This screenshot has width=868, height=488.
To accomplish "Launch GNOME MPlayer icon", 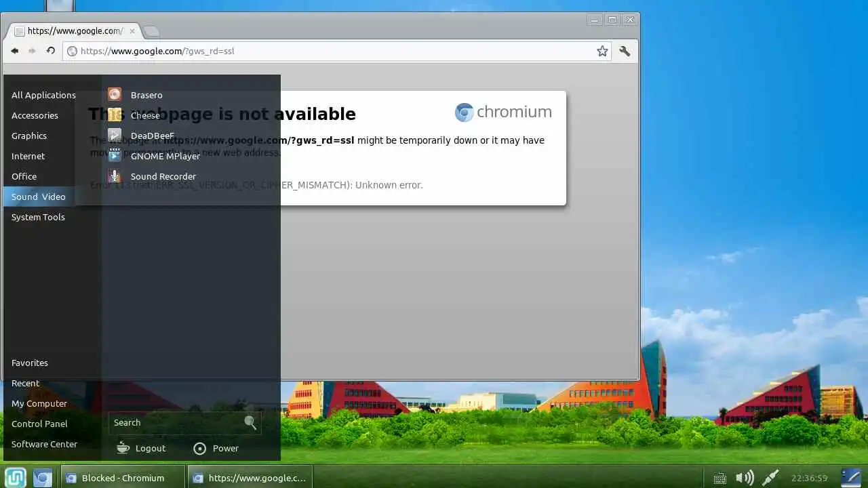I will click(x=115, y=156).
